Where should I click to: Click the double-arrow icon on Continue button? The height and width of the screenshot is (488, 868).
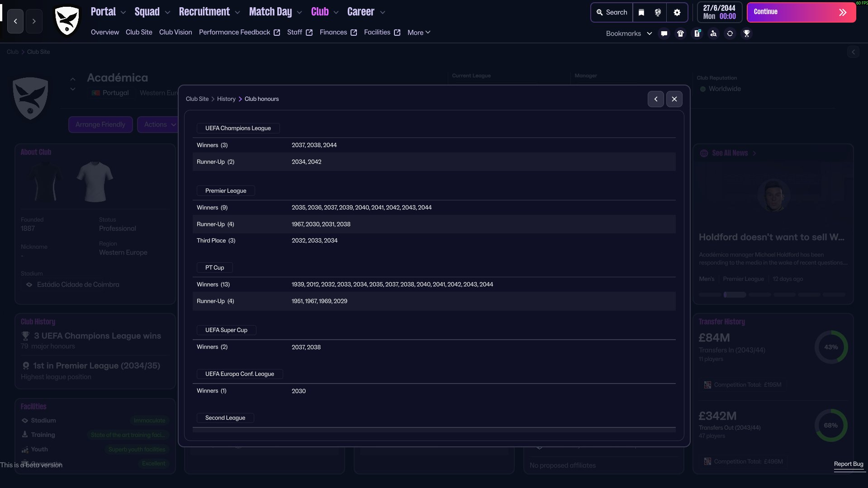[843, 12]
